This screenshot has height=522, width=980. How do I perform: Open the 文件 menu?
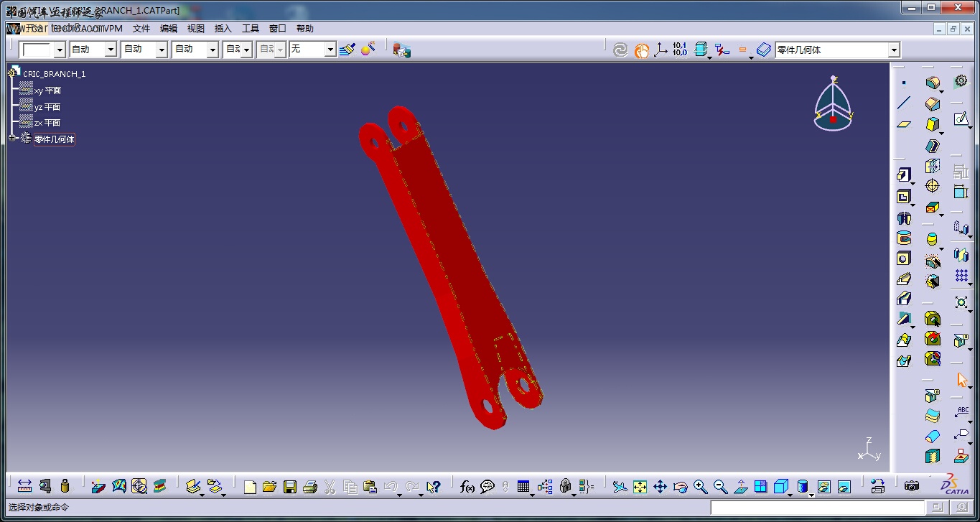tap(141, 29)
